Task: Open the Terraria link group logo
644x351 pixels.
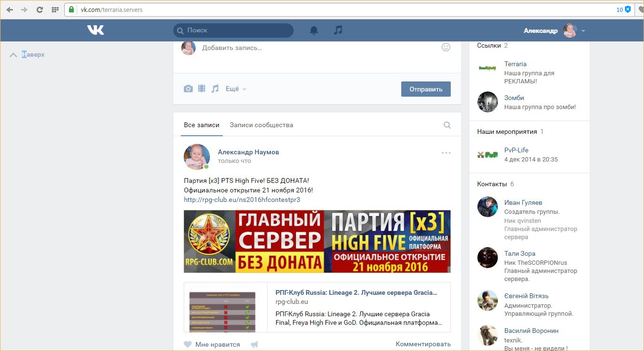Action: (487, 68)
